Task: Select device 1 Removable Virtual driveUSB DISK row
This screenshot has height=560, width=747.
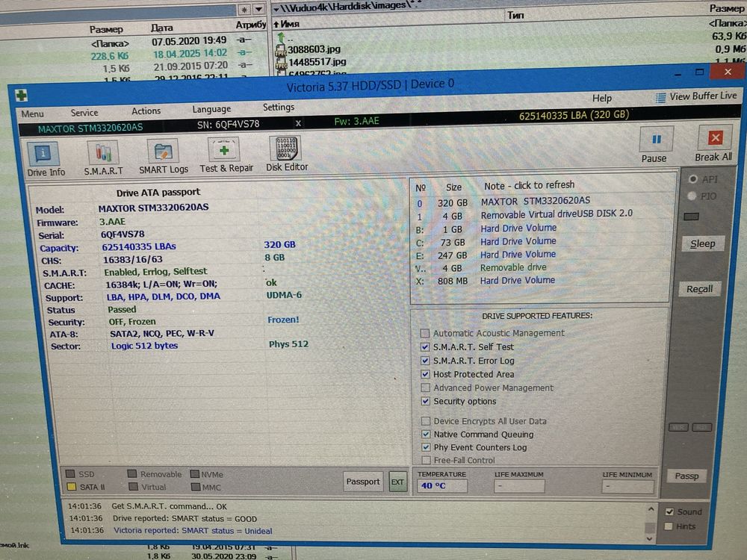Action: pos(541,215)
